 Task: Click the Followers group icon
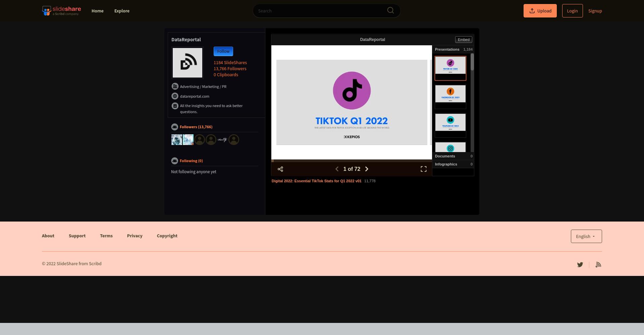pos(174,127)
